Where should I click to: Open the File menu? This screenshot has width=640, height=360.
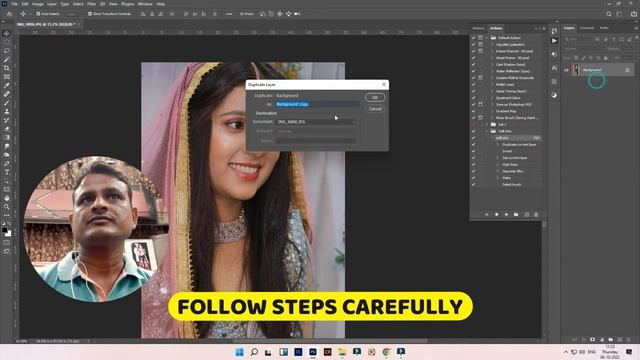pyautogui.click(x=14, y=4)
